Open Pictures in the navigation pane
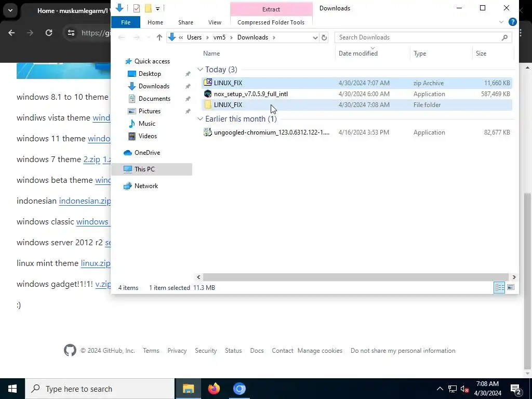The image size is (532, 399). point(149,111)
